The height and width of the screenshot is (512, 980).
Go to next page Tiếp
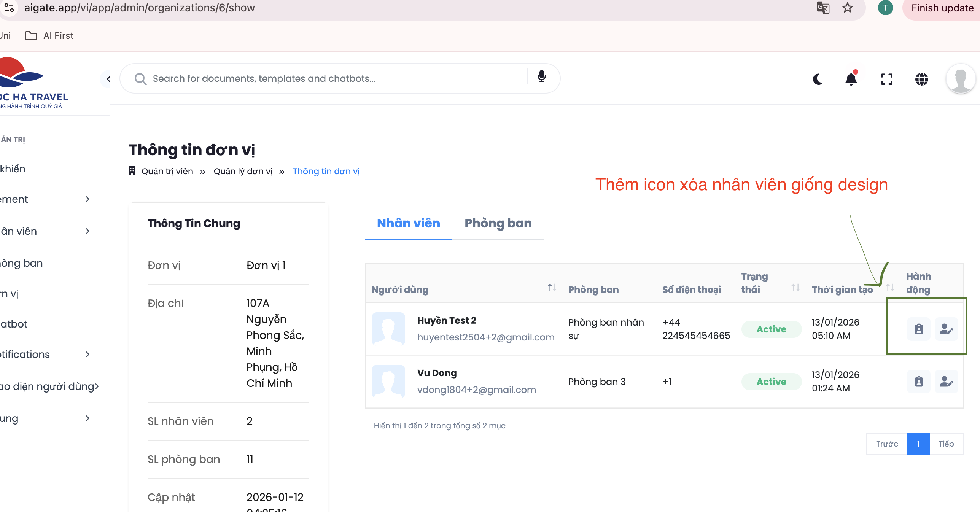click(x=946, y=444)
